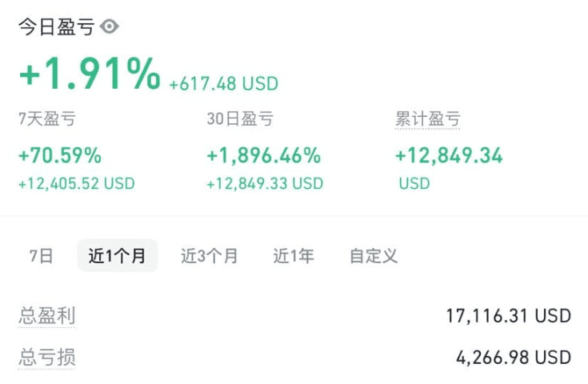This screenshot has height=384, width=588.
Task: Click the +1.91% today's percentage value
Action: pos(90,74)
